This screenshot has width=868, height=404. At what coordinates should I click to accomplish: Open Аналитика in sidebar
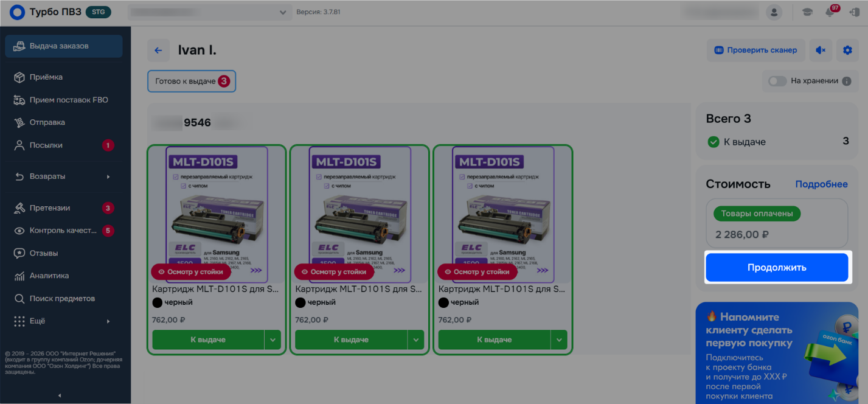(x=64, y=276)
